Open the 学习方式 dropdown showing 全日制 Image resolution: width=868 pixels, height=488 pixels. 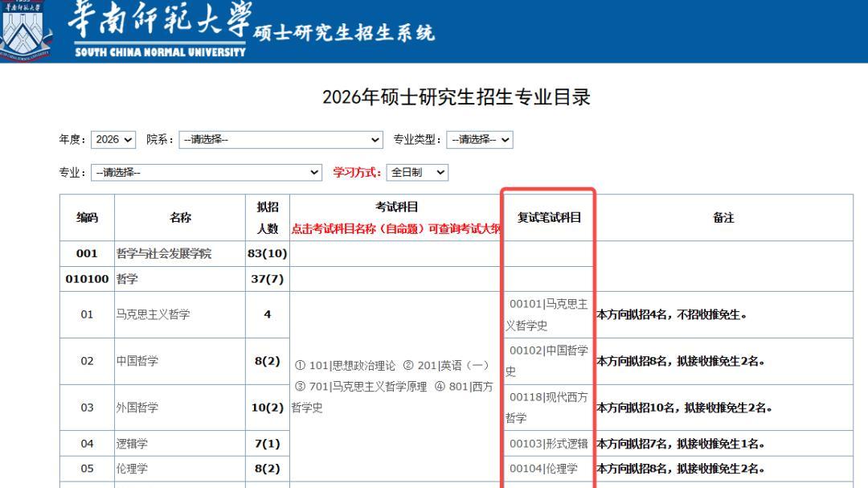[x=416, y=171]
